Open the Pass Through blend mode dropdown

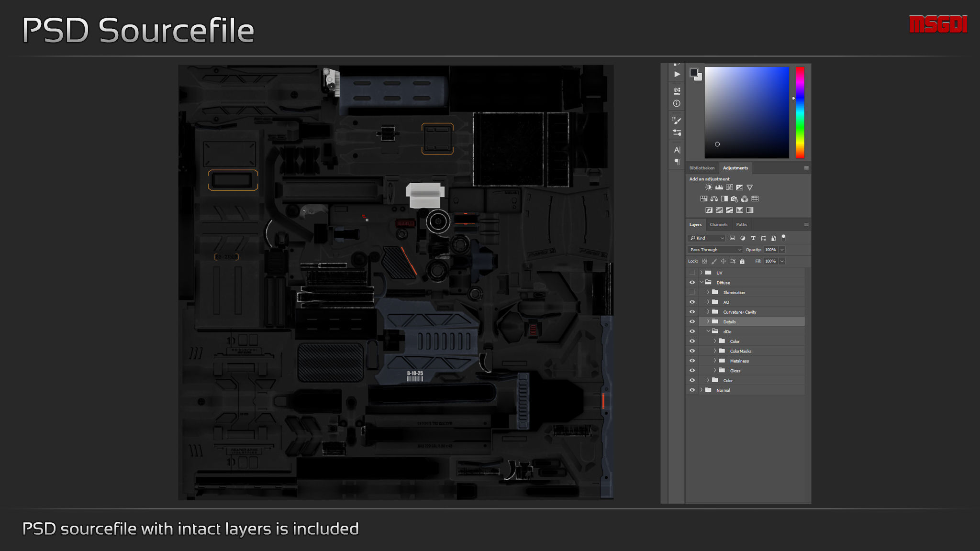715,250
